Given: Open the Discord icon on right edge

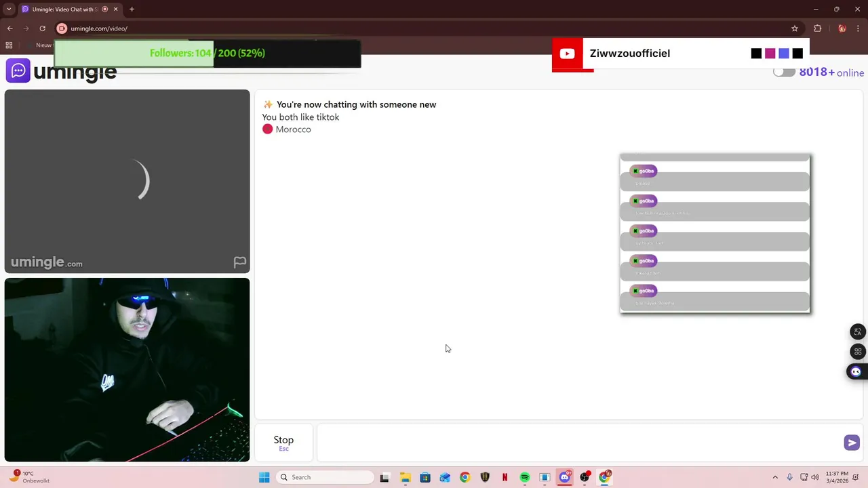Looking at the screenshot, I should coord(856,371).
